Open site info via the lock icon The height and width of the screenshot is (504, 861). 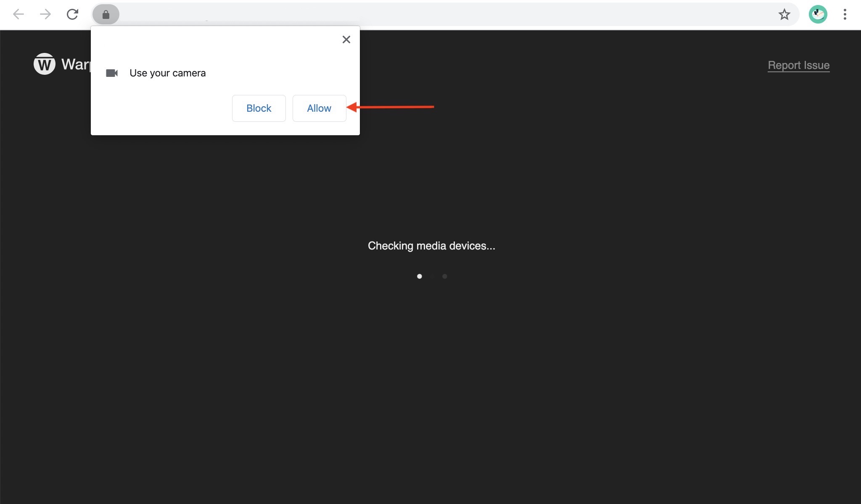point(106,15)
